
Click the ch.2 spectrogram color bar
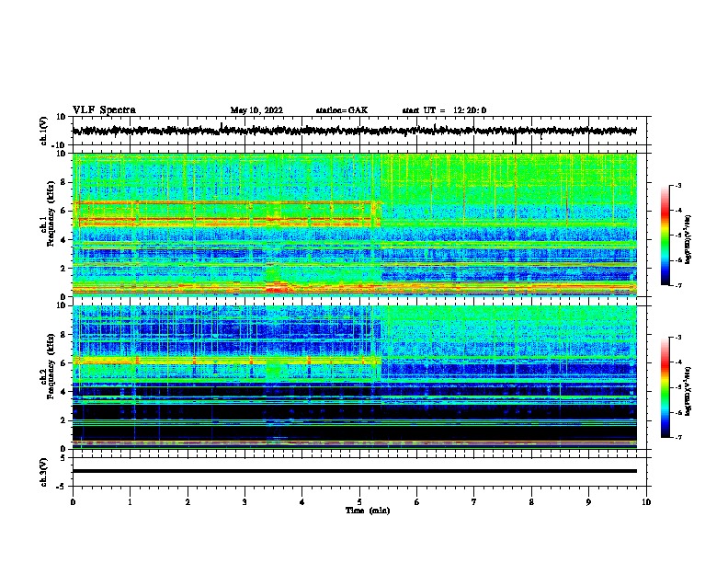point(665,387)
